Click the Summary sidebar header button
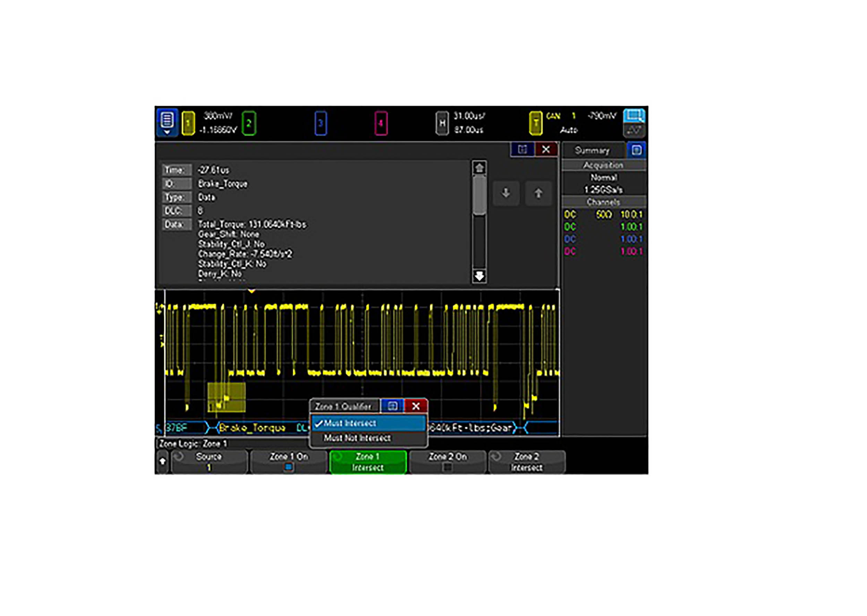Viewport: 867px width, 616px height. (x=592, y=151)
